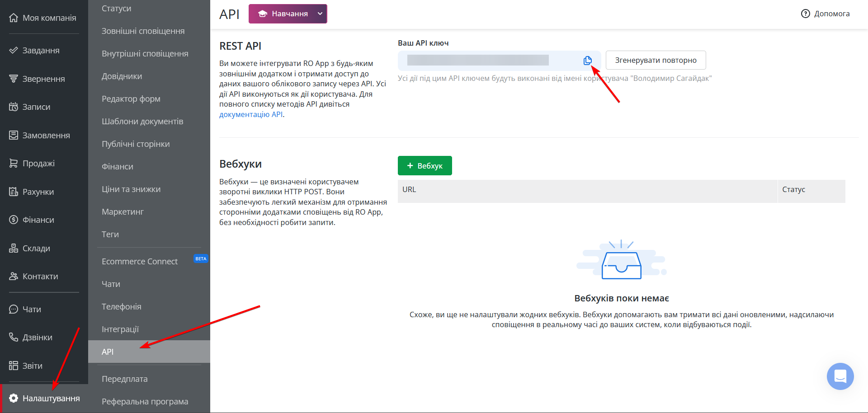Open the Контакти people icon
Image resolution: width=868 pixels, height=413 pixels.
(13, 276)
